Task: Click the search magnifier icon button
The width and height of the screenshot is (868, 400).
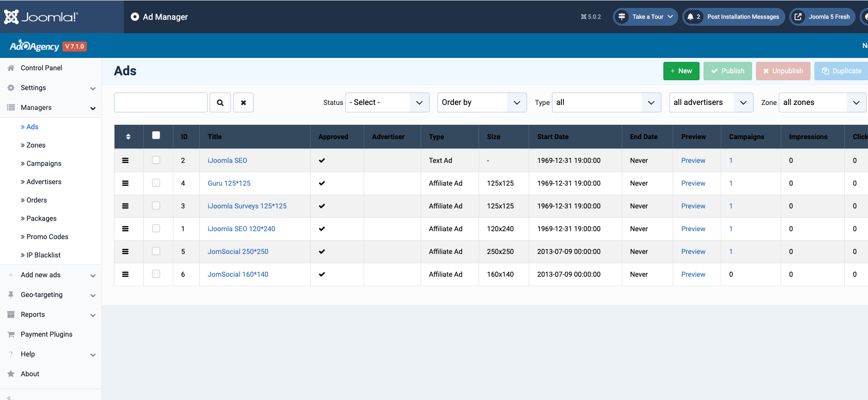Action: (x=220, y=102)
